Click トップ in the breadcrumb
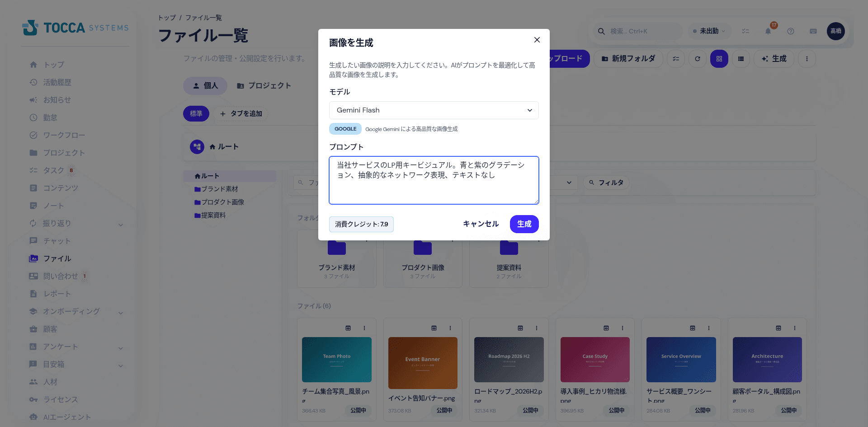Viewport: 868px width, 427px height. 167,18
